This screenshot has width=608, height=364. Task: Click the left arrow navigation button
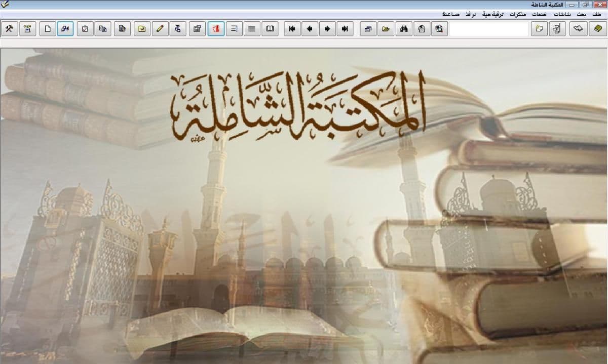pos(310,29)
